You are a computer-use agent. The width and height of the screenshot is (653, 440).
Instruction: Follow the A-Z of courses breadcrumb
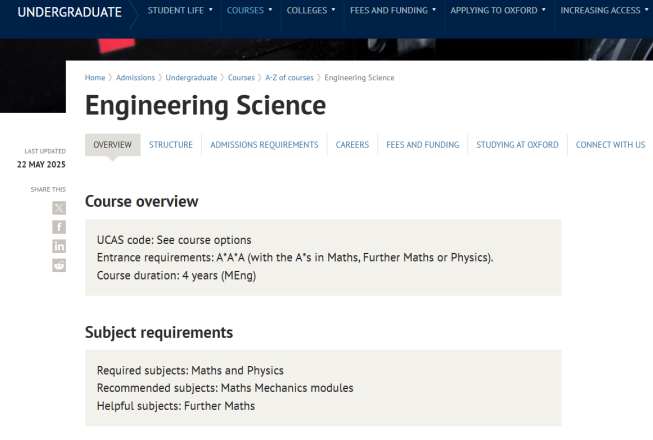(x=289, y=78)
